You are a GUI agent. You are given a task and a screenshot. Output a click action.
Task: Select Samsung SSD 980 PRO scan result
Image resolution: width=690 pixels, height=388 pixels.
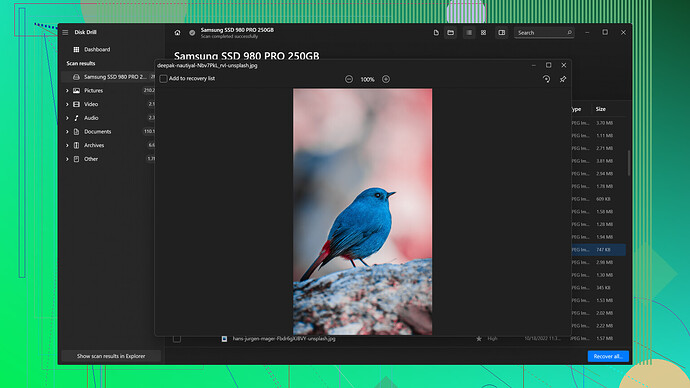(108, 77)
